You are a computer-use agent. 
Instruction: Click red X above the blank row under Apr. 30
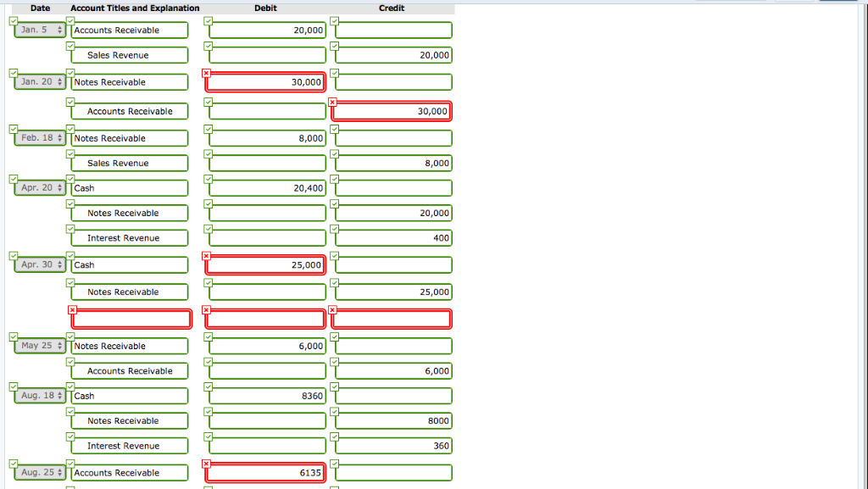[x=72, y=311]
